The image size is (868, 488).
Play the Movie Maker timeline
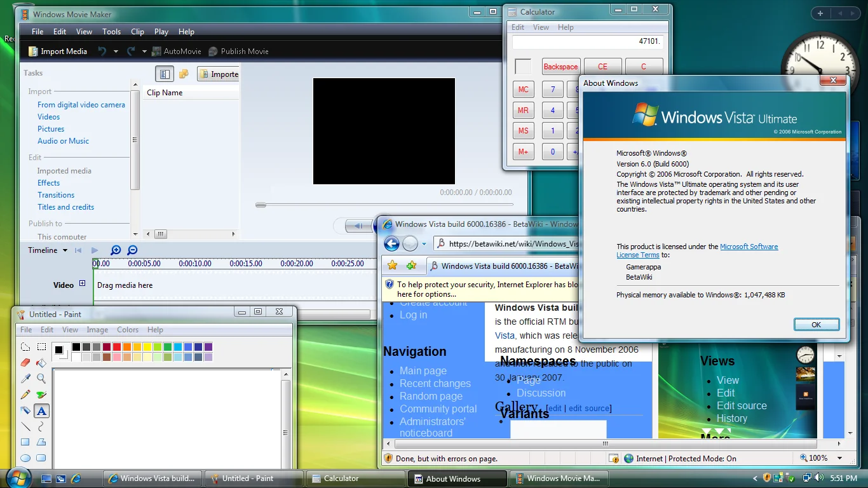tap(95, 250)
